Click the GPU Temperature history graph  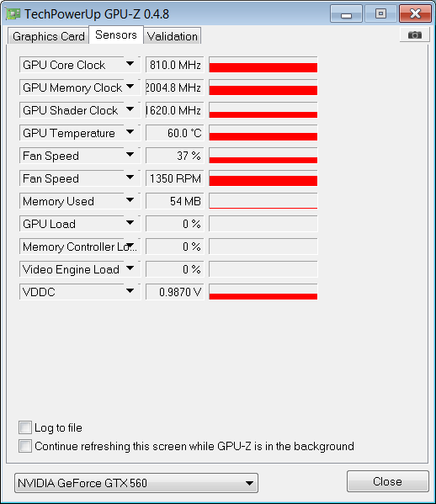tap(263, 133)
